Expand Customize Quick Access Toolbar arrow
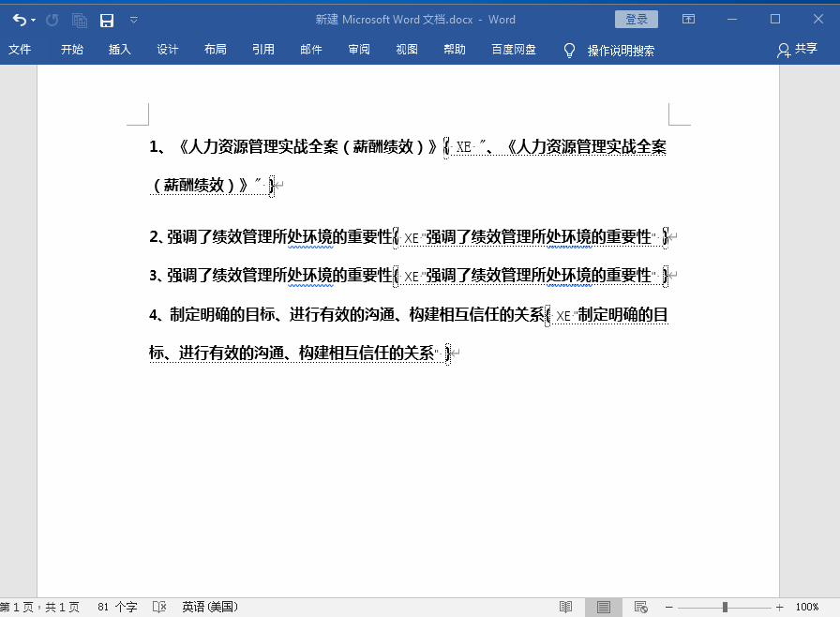The image size is (840, 617). [134, 21]
